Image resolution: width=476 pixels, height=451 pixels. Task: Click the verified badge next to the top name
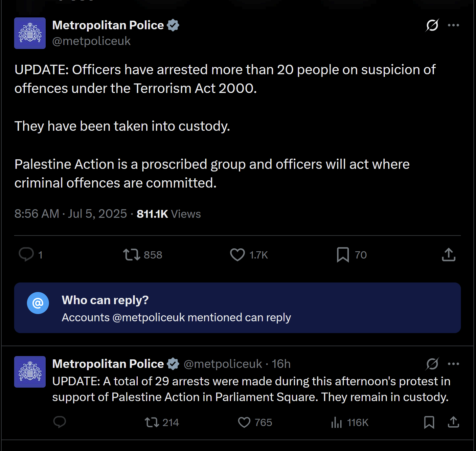(173, 25)
